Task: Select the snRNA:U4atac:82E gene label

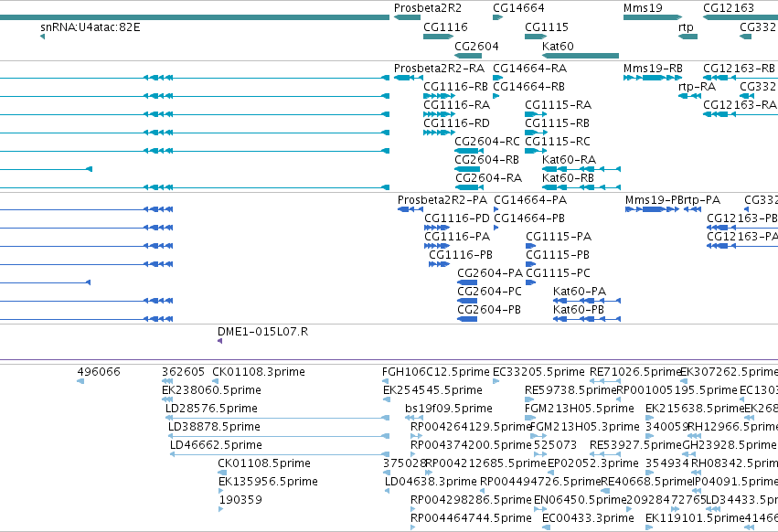Action: click(x=91, y=27)
